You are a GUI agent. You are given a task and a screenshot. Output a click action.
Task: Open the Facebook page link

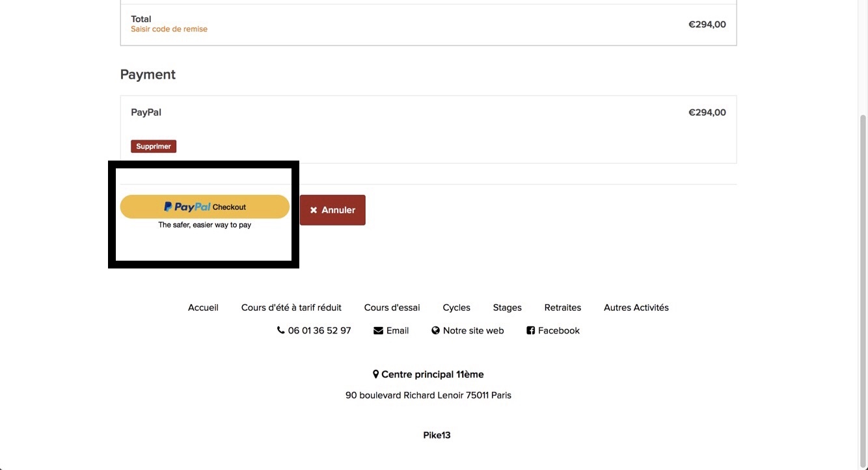(x=559, y=330)
